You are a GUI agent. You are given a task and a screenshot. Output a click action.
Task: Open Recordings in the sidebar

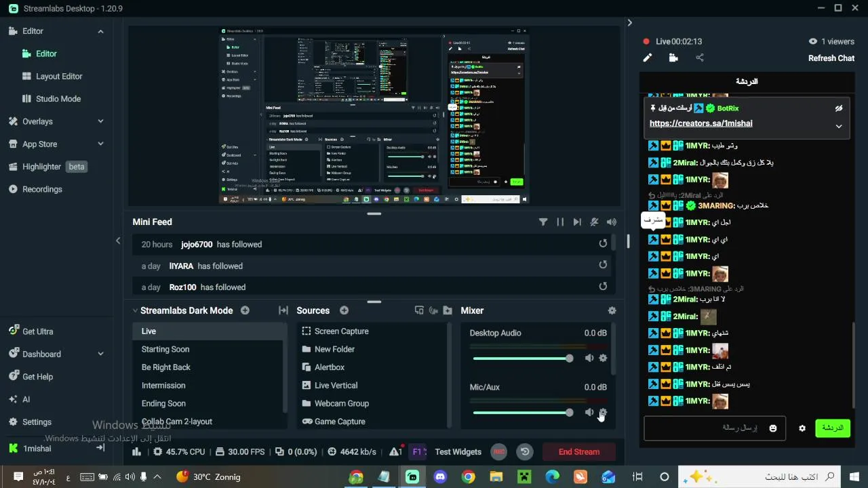35,189
